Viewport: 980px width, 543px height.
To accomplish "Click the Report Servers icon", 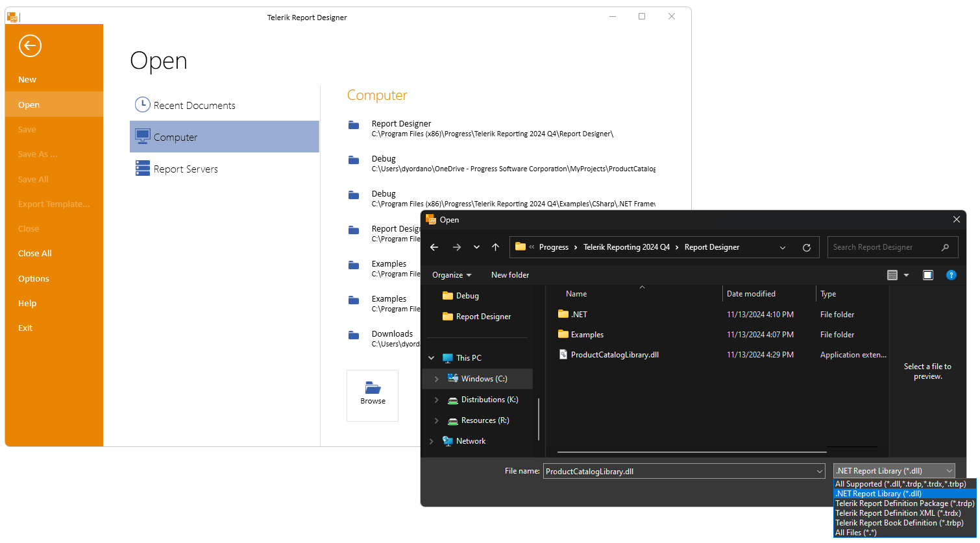I will (142, 168).
